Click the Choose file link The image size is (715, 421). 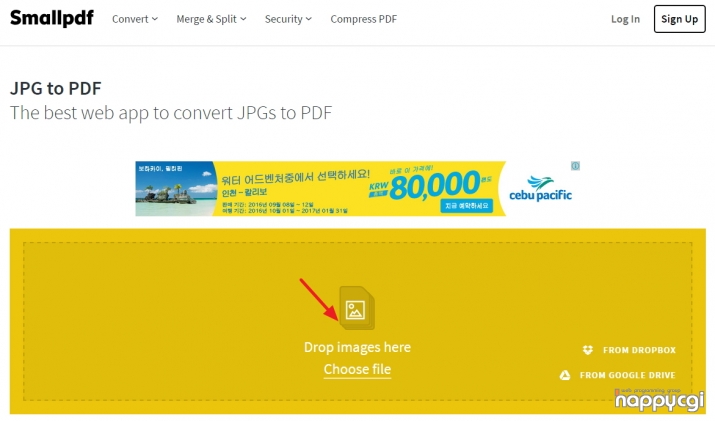tap(357, 369)
